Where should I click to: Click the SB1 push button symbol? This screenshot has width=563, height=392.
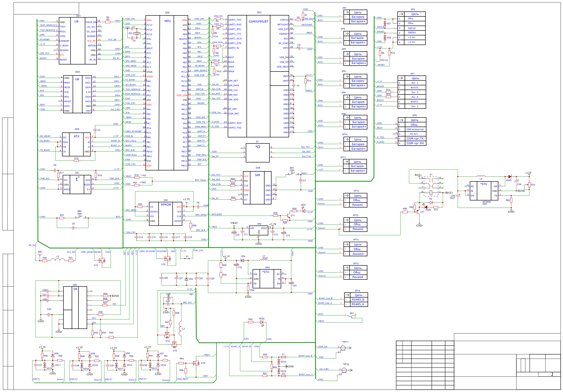tap(292, 172)
